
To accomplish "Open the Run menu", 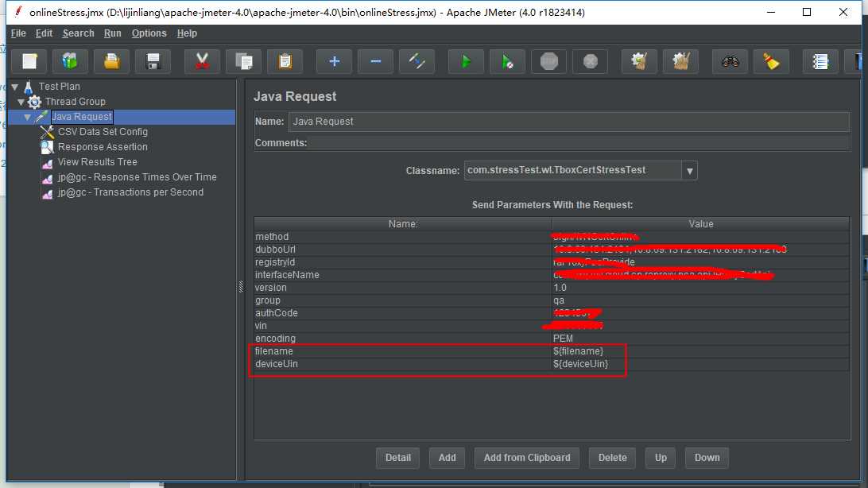I will coord(112,33).
